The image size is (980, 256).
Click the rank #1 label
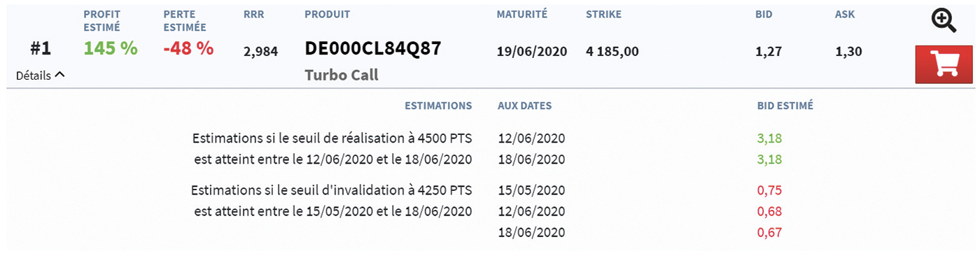click(41, 50)
